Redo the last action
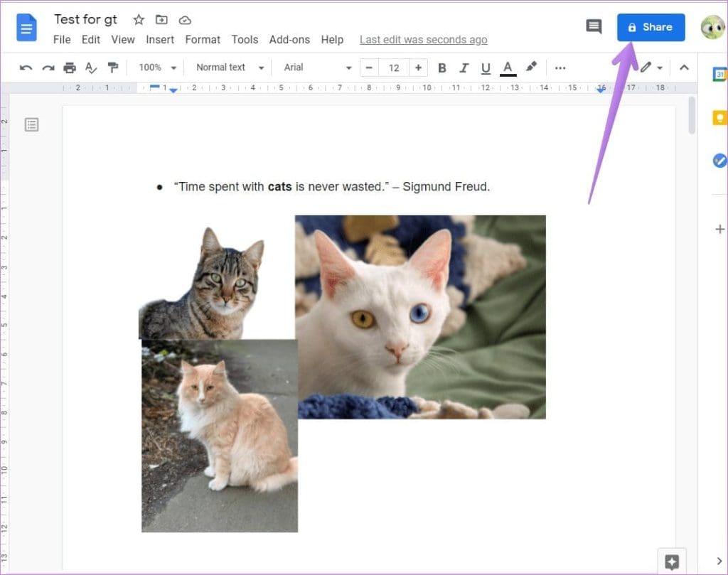Screen dimensions: 728x575 point(48,67)
